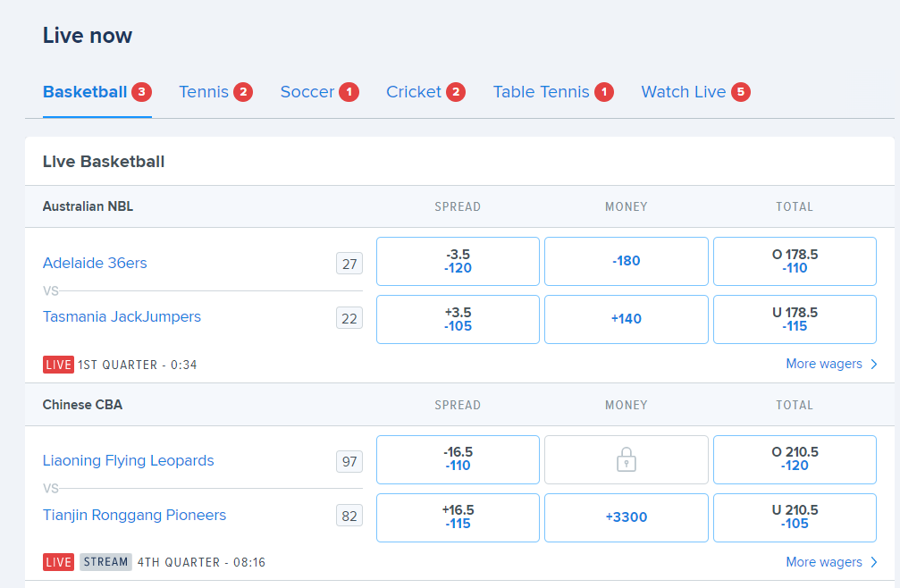Open the Tennis tab
Viewport: 900px width, 588px height.
tap(215, 92)
